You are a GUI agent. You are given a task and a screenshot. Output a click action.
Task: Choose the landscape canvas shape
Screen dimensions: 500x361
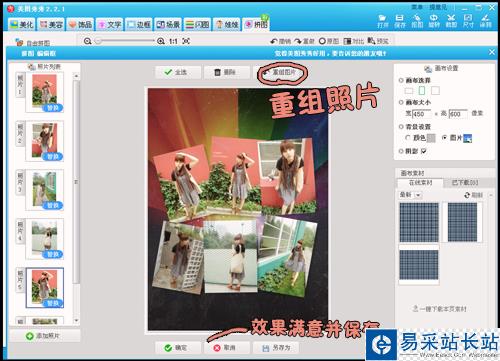[409, 91]
